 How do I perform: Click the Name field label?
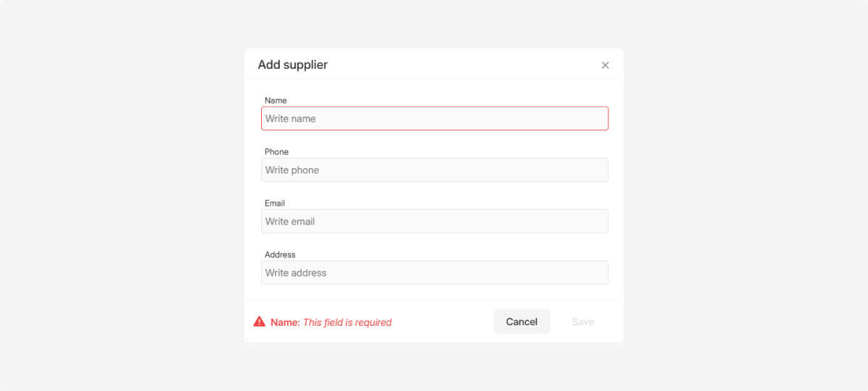tap(276, 101)
